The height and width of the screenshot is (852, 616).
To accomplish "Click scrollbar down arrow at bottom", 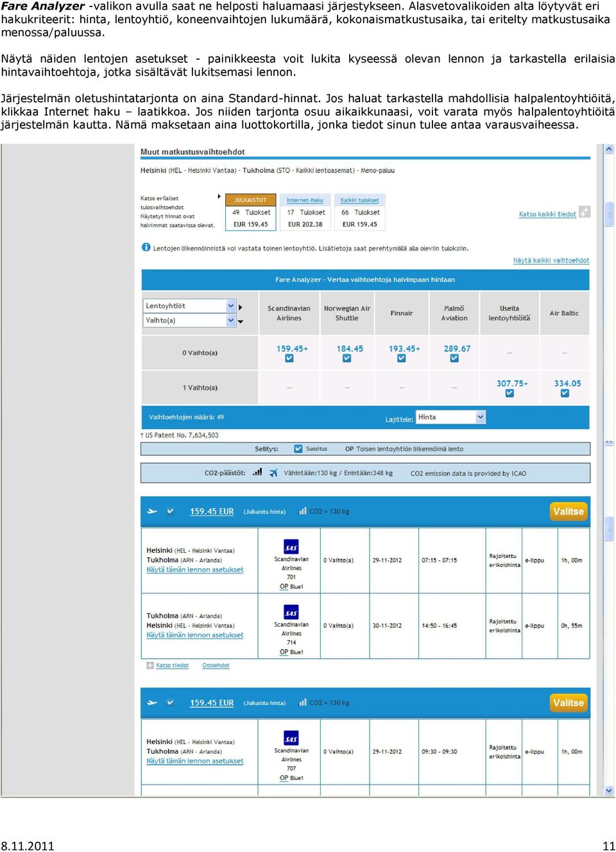I will pos(609,791).
